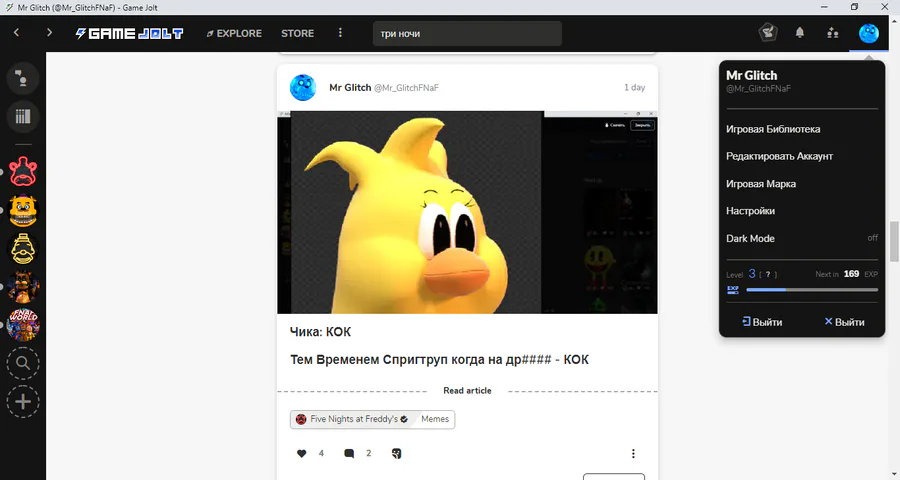This screenshot has width=900, height=480.
Task: Toggle the user avatar menu in top bar
Action: click(x=868, y=33)
